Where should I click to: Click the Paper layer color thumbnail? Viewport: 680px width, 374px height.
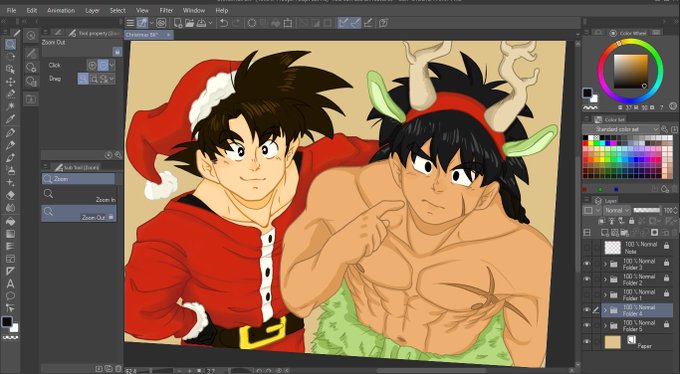click(x=612, y=342)
